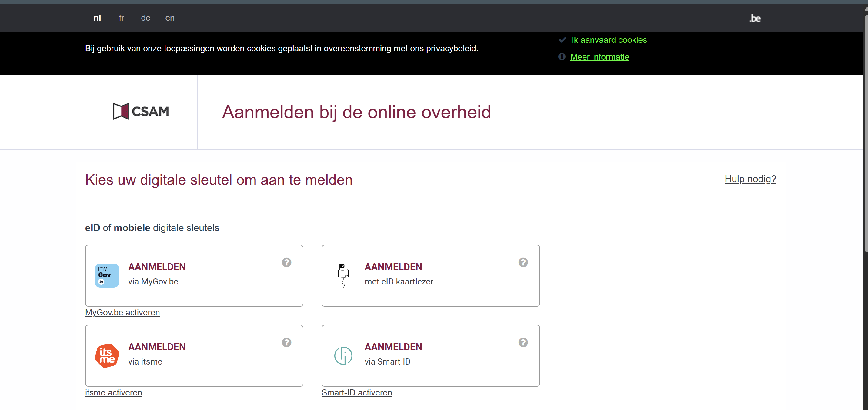This screenshot has height=410, width=868.
Task: Switch language to nl
Action: (97, 18)
